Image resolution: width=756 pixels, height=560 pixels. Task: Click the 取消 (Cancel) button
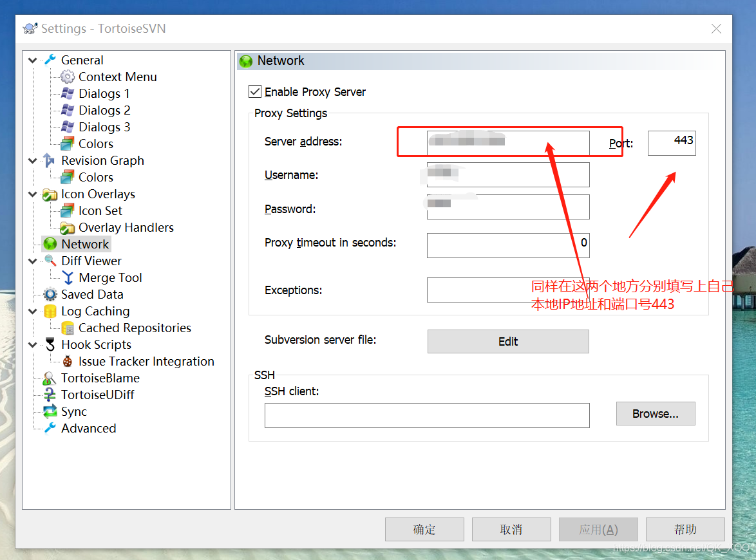point(511,529)
